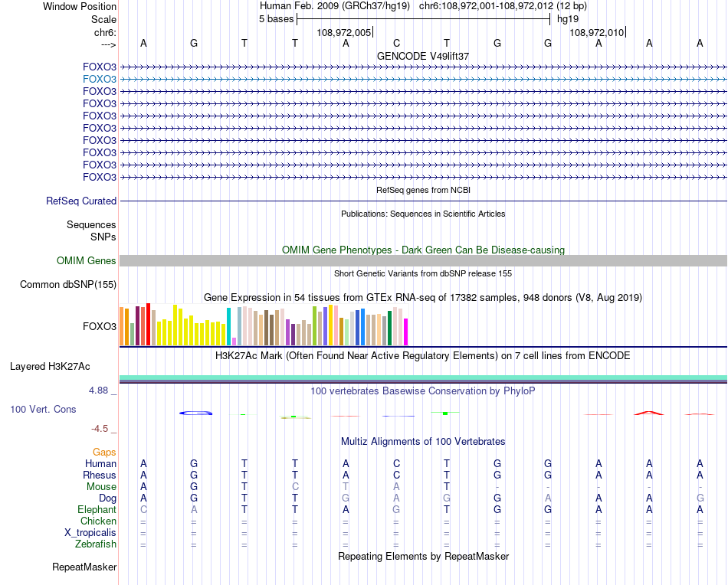Click the -4.5 PhyloP lower scale value
Viewport: 728px width, 585px height.
(100, 429)
